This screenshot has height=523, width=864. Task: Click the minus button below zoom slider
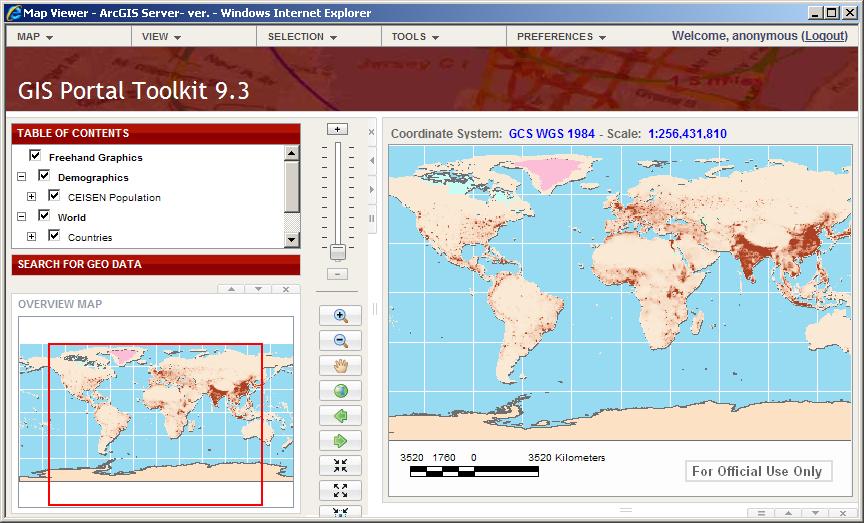click(x=337, y=274)
